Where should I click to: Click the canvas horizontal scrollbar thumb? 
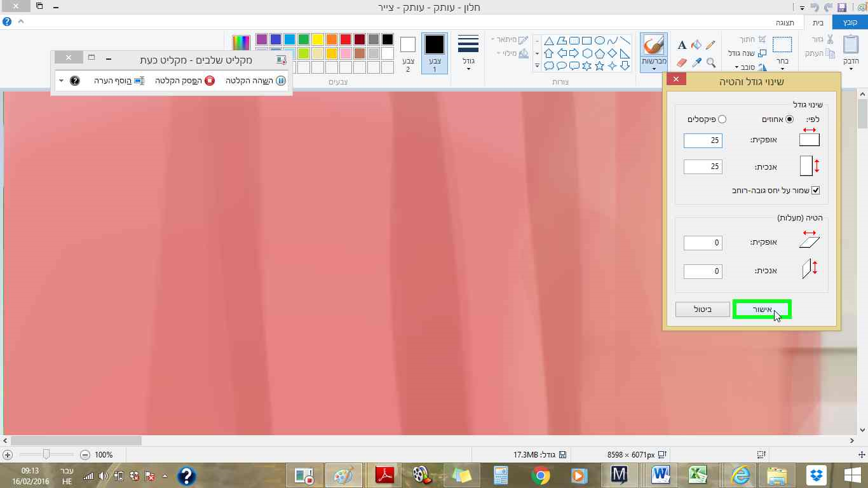click(x=76, y=440)
